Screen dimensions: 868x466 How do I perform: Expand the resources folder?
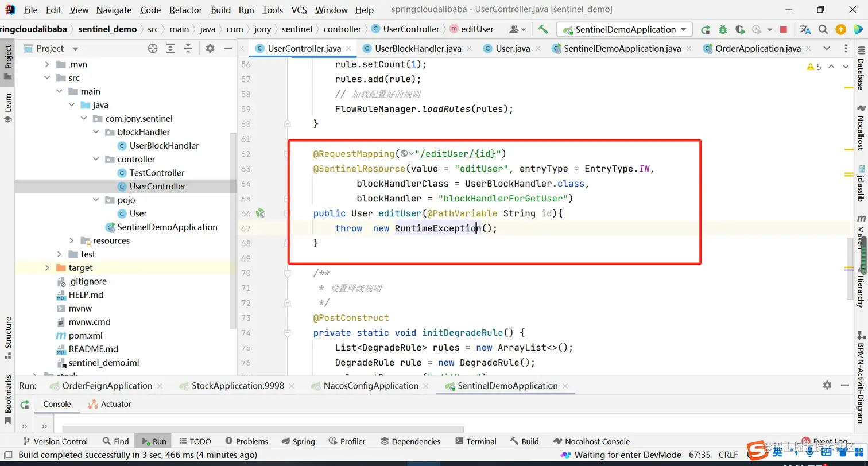coord(72,241)
